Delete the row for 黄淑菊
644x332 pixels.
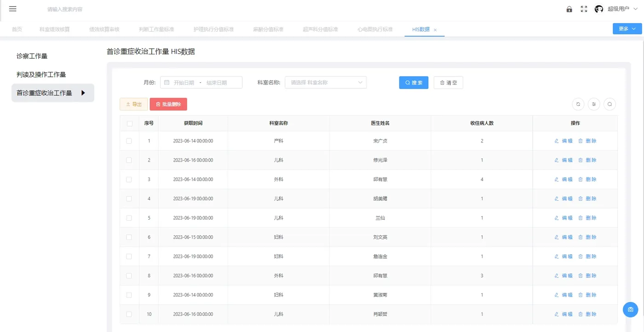point(587,295)
